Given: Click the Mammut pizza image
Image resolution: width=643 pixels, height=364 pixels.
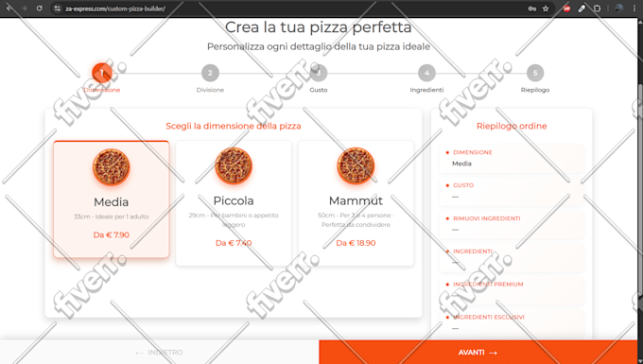Looking at the screenshot, I should tap(356, 166).
